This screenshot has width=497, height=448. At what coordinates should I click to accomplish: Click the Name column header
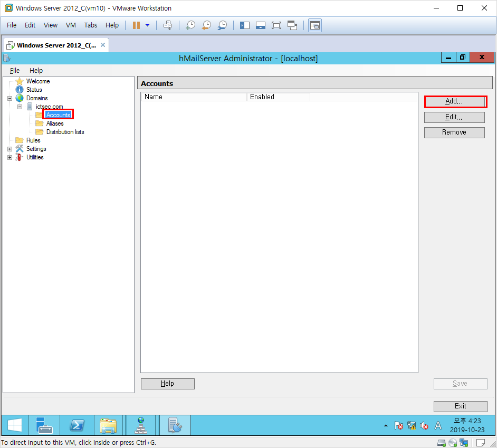click(x=194, y=97)
